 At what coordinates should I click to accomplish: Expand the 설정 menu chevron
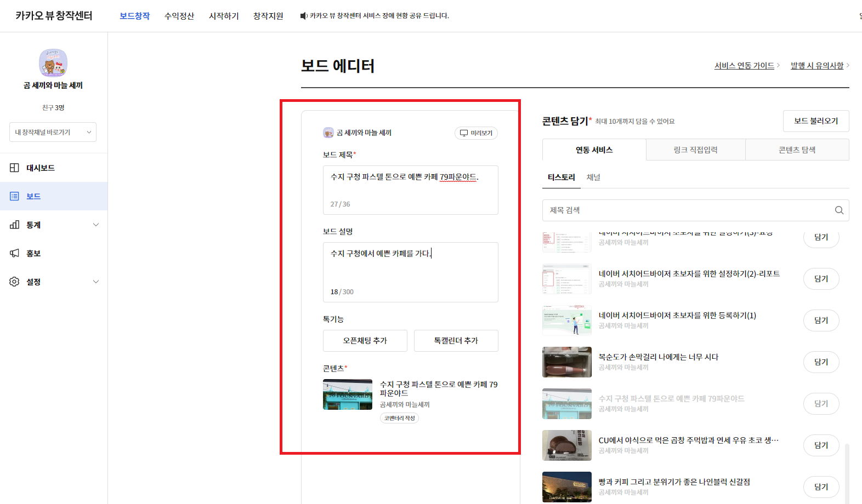[x=96, y=282]
